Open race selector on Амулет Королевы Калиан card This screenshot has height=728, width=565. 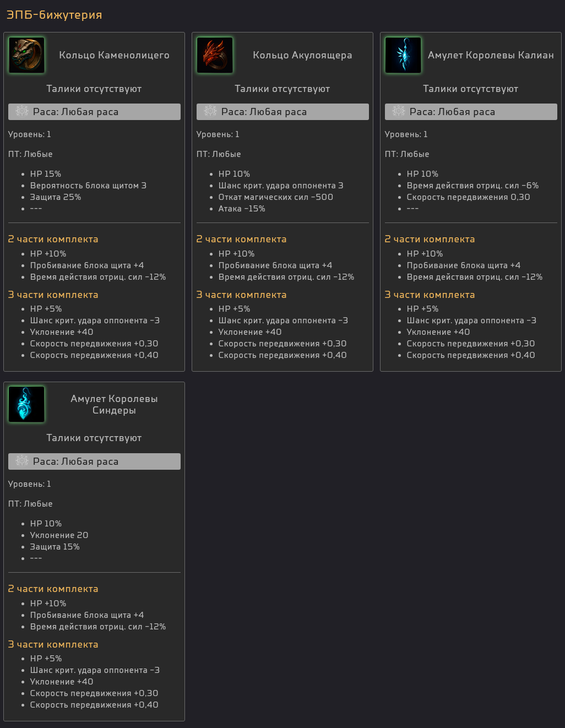[471, 112]
